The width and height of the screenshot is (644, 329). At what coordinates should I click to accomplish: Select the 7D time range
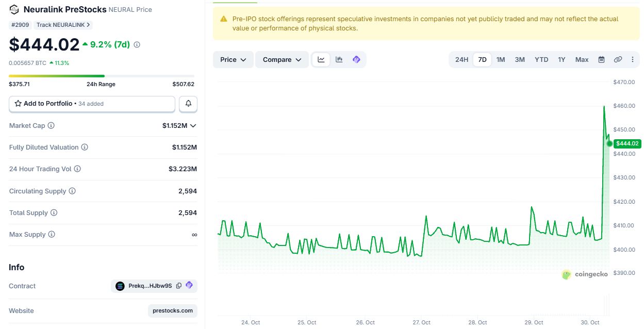click(x=483, y=60)
